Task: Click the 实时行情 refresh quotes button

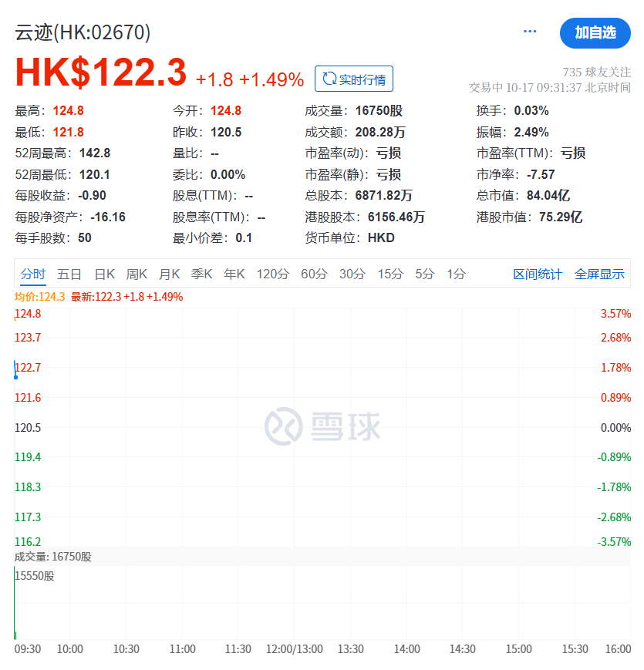Action: pos(354,79)
